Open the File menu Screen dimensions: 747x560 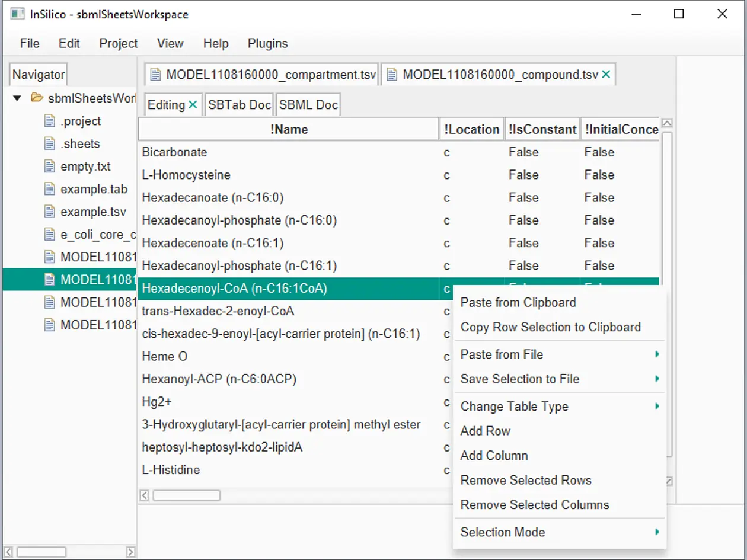[x=30, y=43]
